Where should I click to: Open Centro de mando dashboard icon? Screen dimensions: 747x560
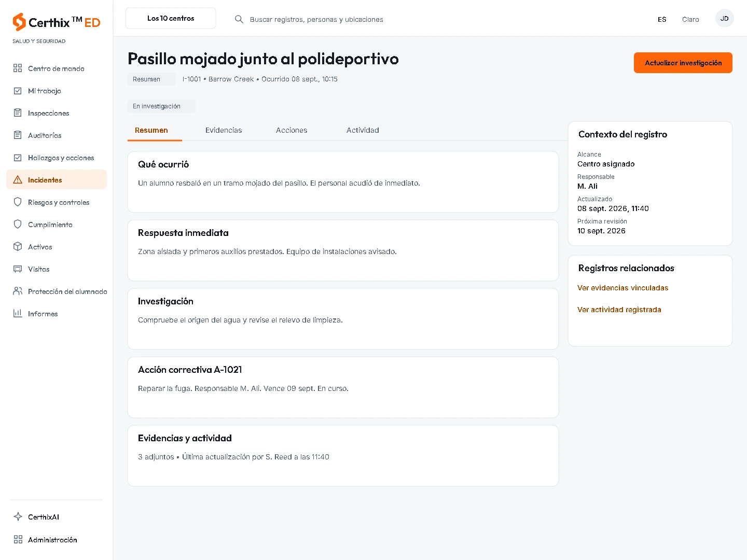(18, 68)
